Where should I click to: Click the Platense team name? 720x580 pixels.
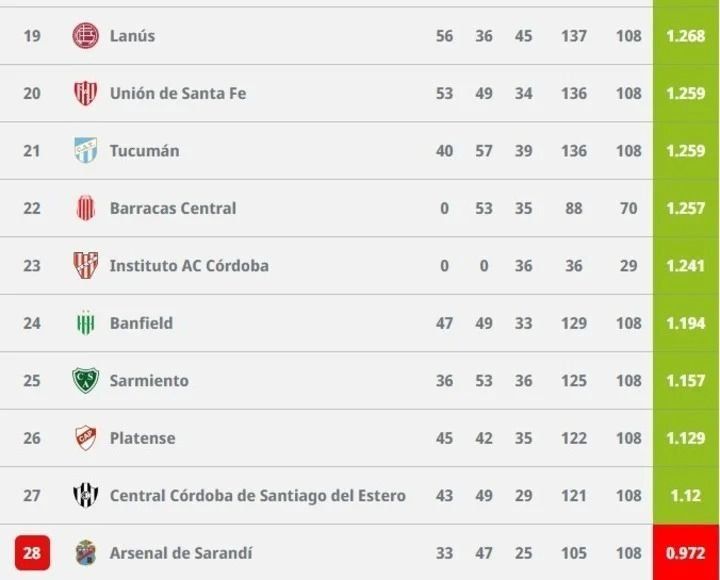click(142, 438)
